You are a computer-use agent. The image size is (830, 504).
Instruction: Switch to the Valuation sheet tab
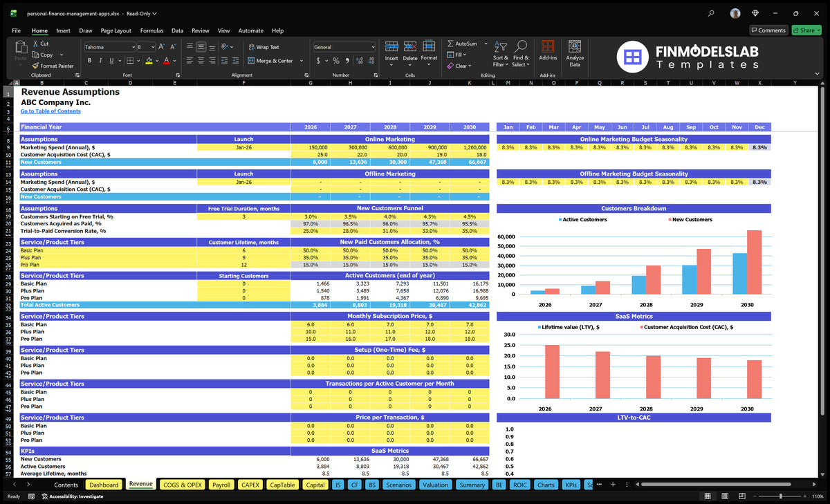click(435, 485)
